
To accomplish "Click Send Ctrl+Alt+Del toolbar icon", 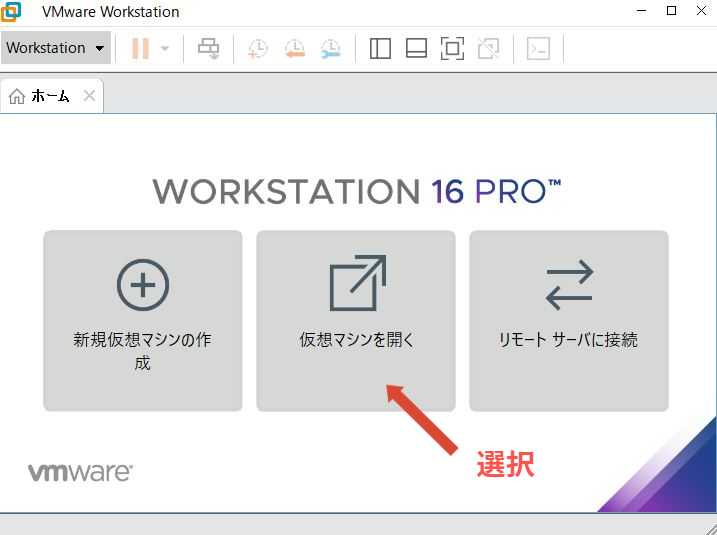I will coord(209,48).
